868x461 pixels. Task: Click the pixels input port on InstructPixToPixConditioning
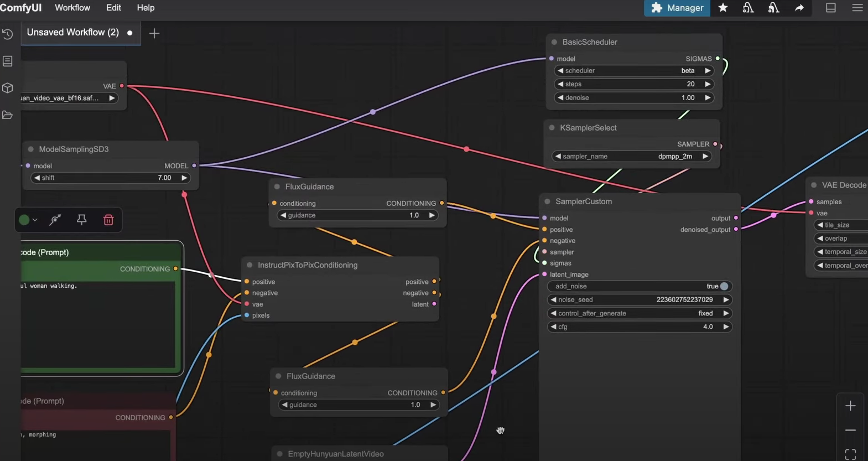(247, 315)
